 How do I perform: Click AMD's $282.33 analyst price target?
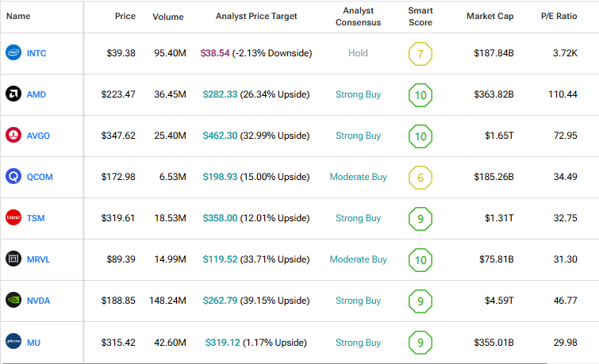(x=221, y=94)
